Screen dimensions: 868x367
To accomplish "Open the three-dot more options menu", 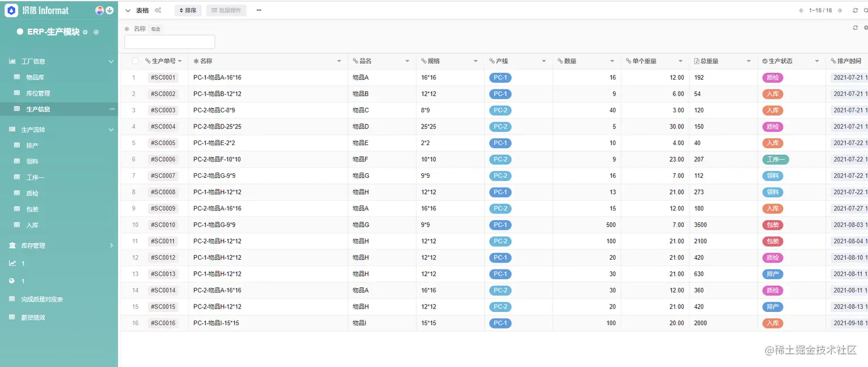I will pos(259,10).
